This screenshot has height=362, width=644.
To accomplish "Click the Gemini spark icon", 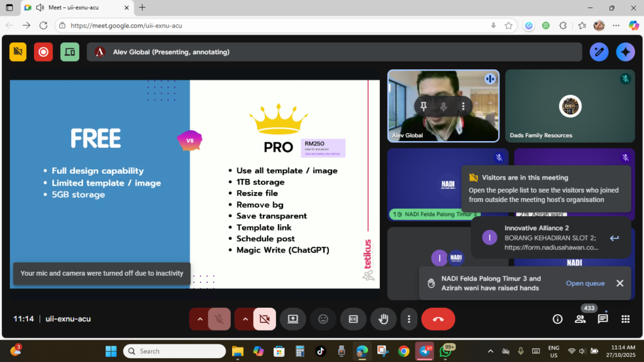I will pos(625,52).
